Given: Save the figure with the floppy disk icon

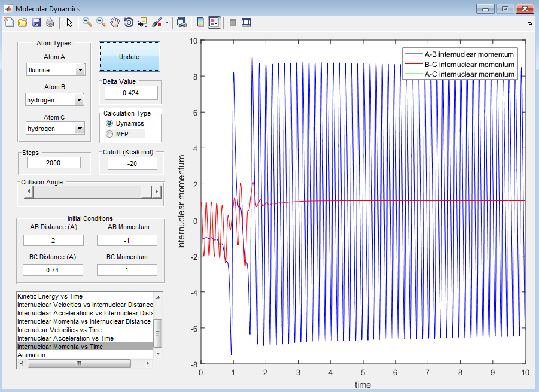Looking at the screenshot, I should point(36,23).
